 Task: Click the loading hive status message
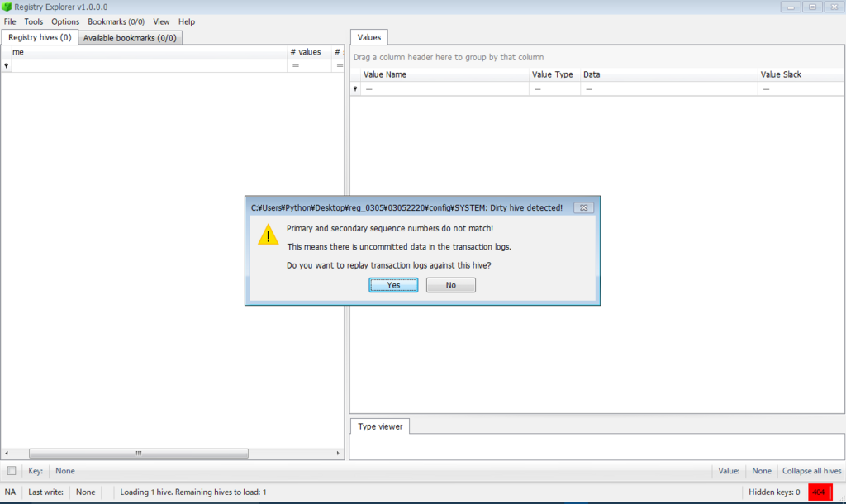(193, 492)
